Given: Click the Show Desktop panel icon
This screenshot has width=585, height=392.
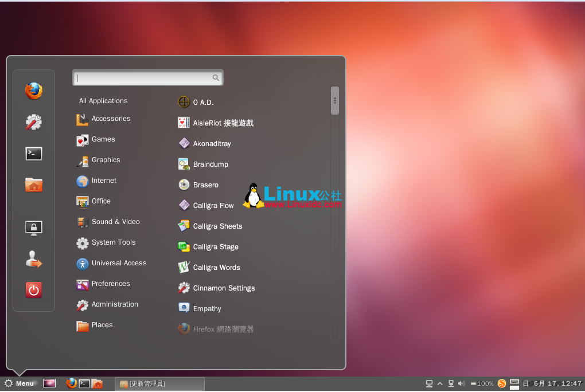Looking at the screenshot, I should point(49,383).
